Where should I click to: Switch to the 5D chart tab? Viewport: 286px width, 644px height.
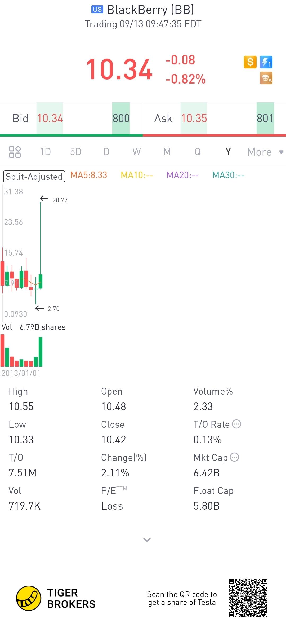(76, 152)
